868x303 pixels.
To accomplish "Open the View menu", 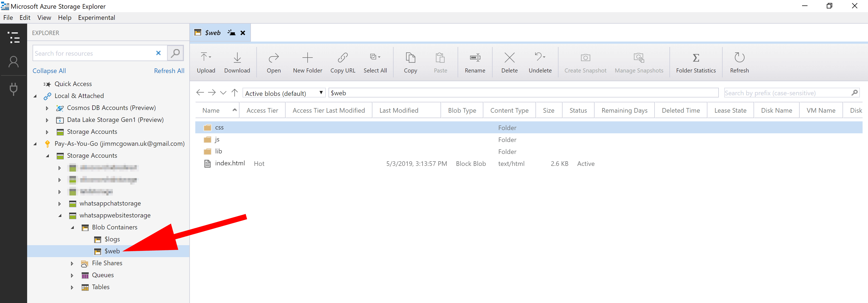I will pyautogui.click(x=44, y=18).
